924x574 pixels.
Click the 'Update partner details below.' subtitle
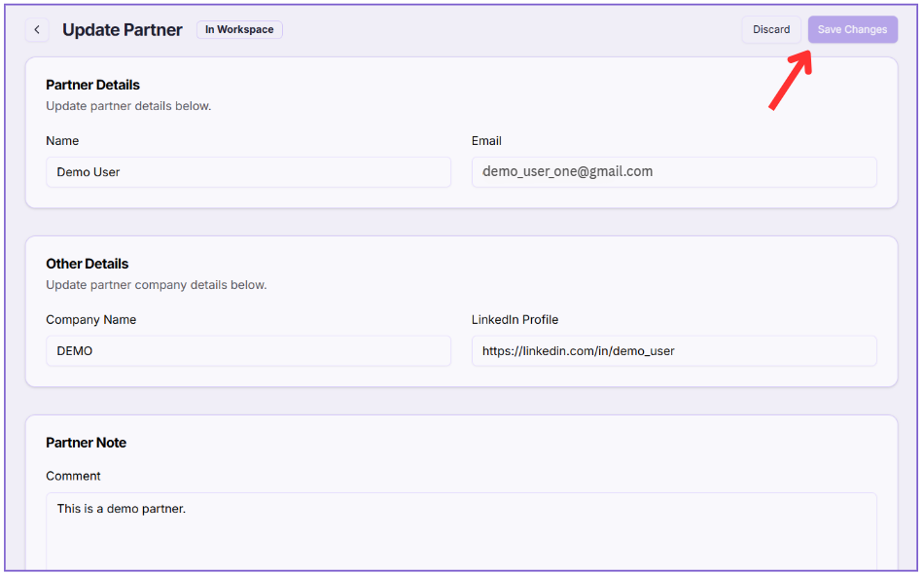pos(128,106)
